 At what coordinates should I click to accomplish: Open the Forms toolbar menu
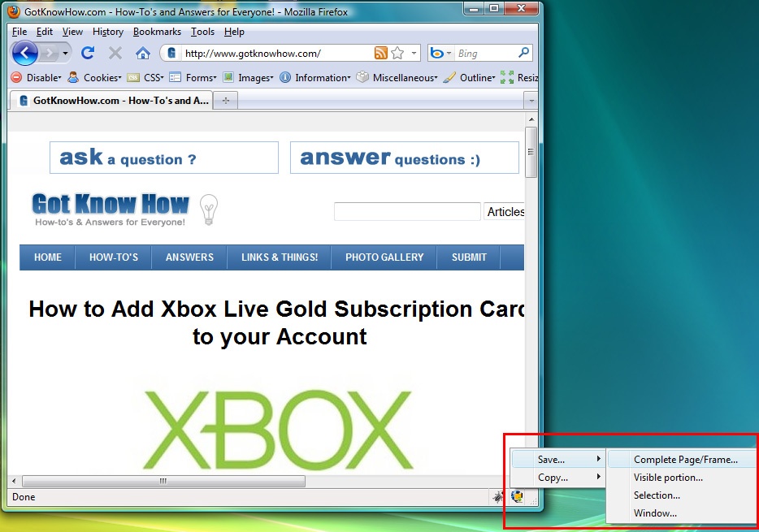click(193, 77)
